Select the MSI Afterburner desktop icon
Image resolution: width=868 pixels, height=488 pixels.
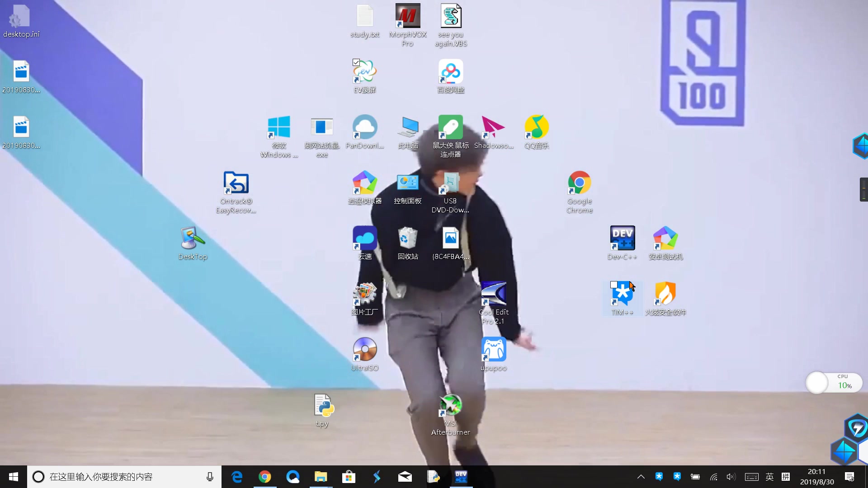pyautogui.click(x=450, y=405)
